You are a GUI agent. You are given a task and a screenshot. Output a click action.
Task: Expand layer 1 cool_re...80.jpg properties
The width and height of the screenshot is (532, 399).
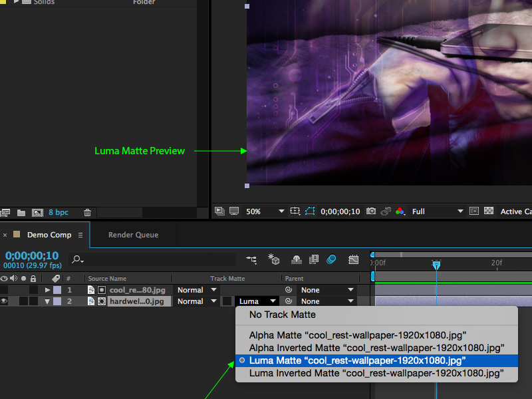click(47, 290)
